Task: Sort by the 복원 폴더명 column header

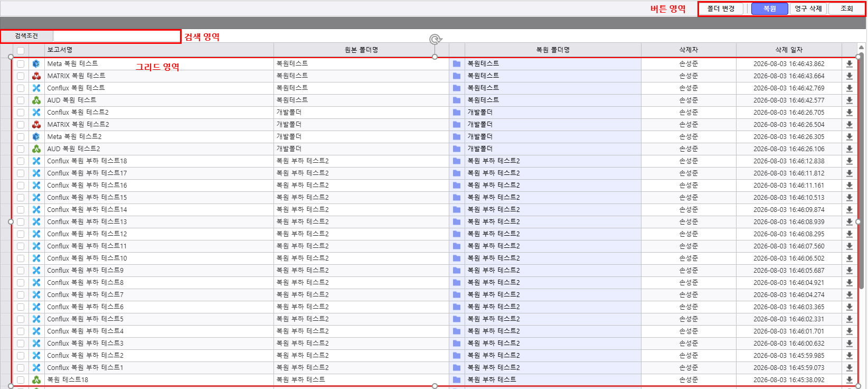Action: click(553, 50)
